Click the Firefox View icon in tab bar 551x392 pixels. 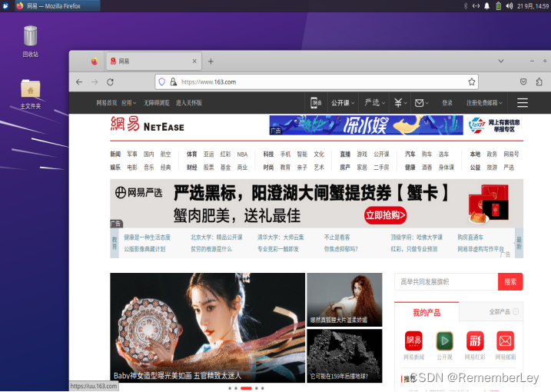(x=95, y=61)
